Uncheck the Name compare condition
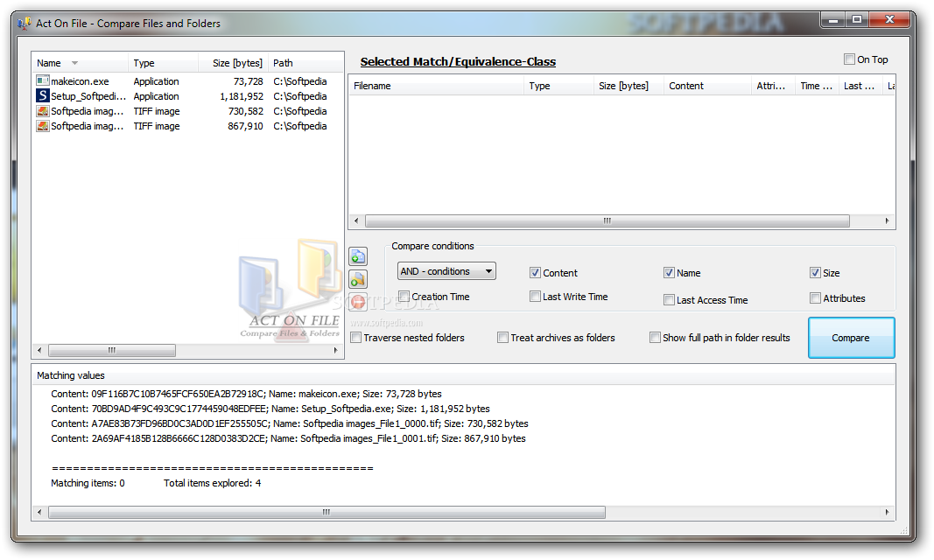The image size is (934, 560). [669, 272]
